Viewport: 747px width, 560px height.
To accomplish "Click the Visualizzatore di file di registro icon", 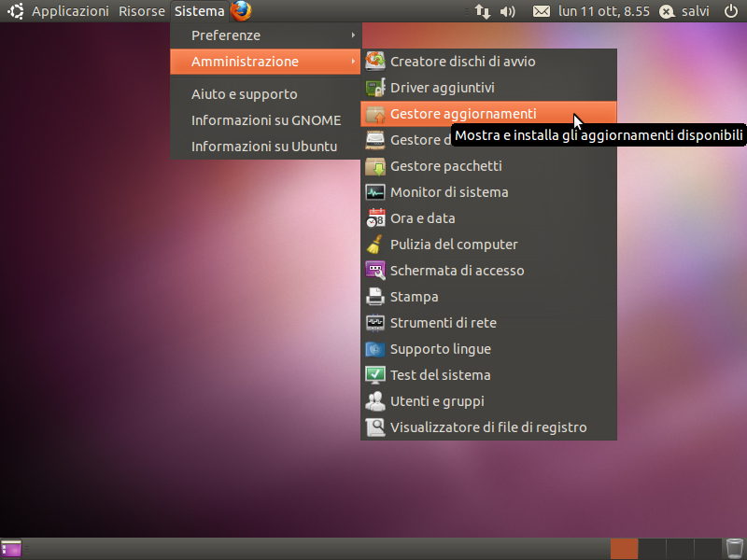I will pyautogui.click(x=375, y=427).
